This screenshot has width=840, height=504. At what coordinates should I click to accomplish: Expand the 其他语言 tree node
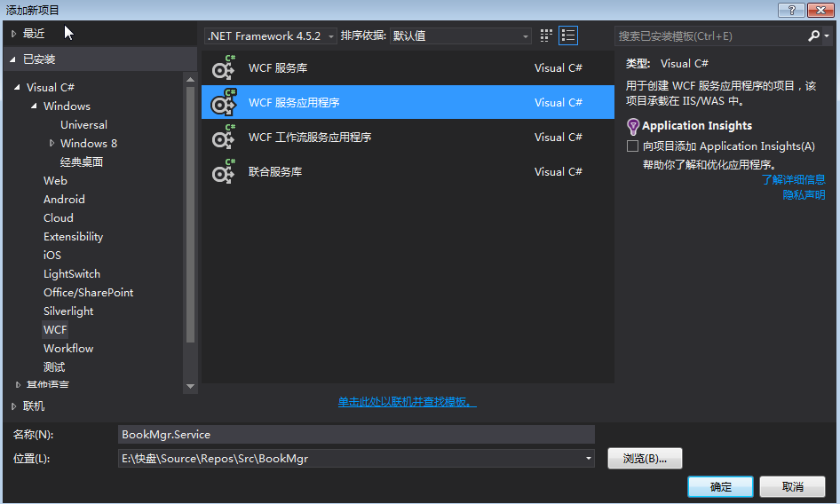pyautogui.click(x=19, y=384)
